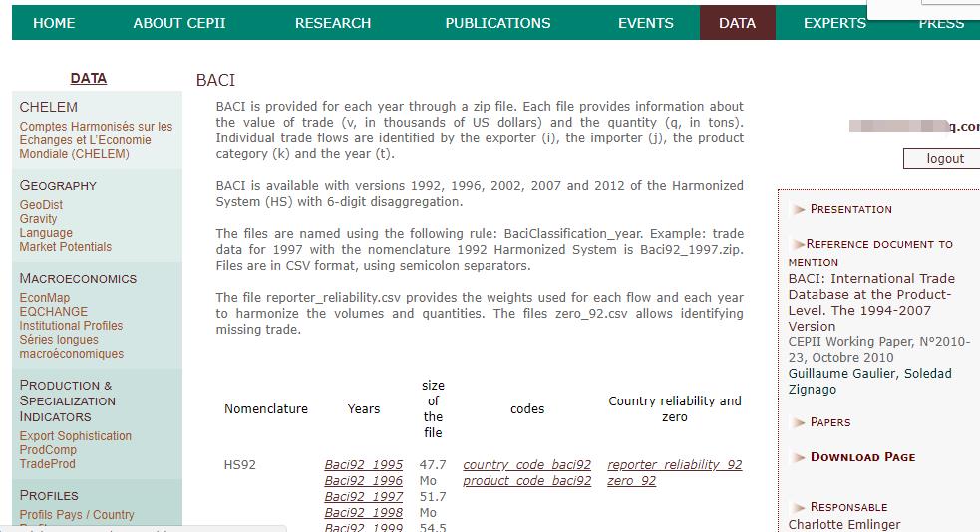Open the Presentation section link
Viewport: 980px width, 532px height.
(850, 209)
